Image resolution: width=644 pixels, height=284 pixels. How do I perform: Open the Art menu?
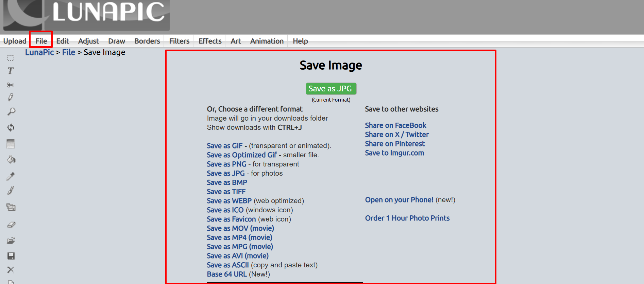236,41
